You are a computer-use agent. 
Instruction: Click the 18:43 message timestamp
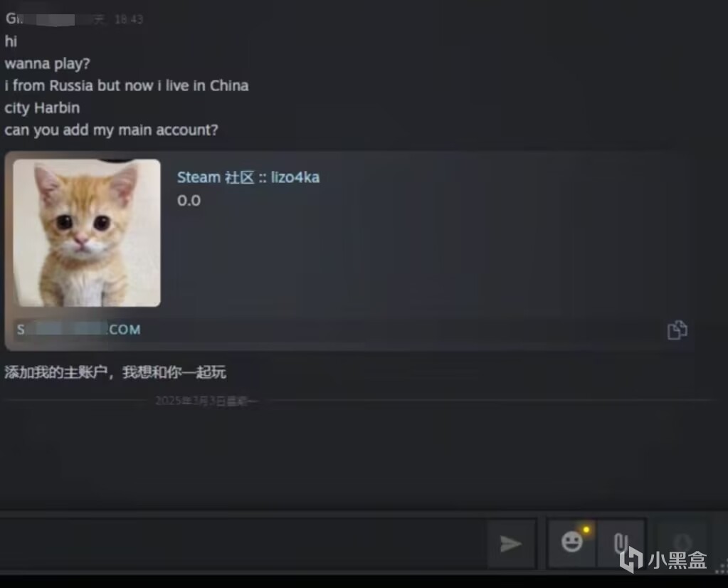tap(129, 19)
